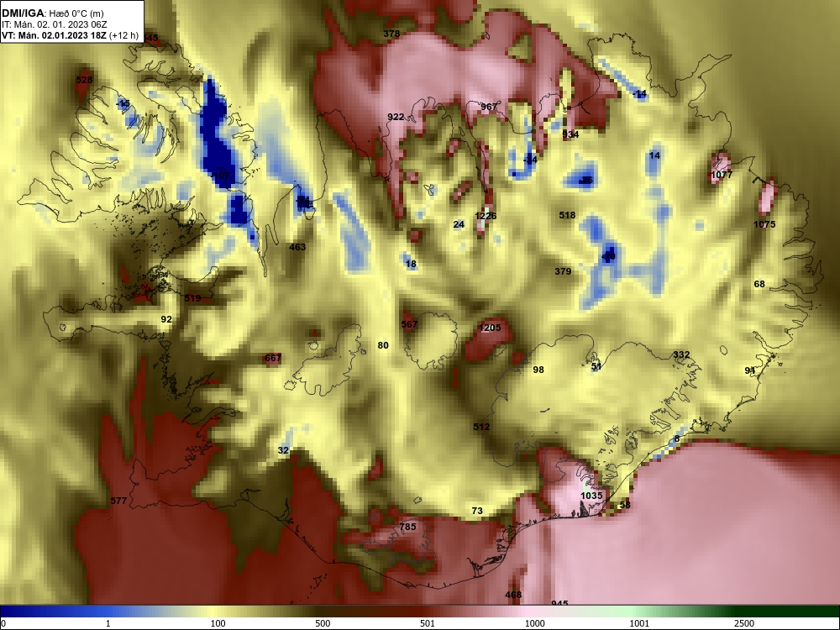The width and height of the screenshot is (840, 630).
Task: Click the value 468 near the bottom
Action: (x=513, y=596)
